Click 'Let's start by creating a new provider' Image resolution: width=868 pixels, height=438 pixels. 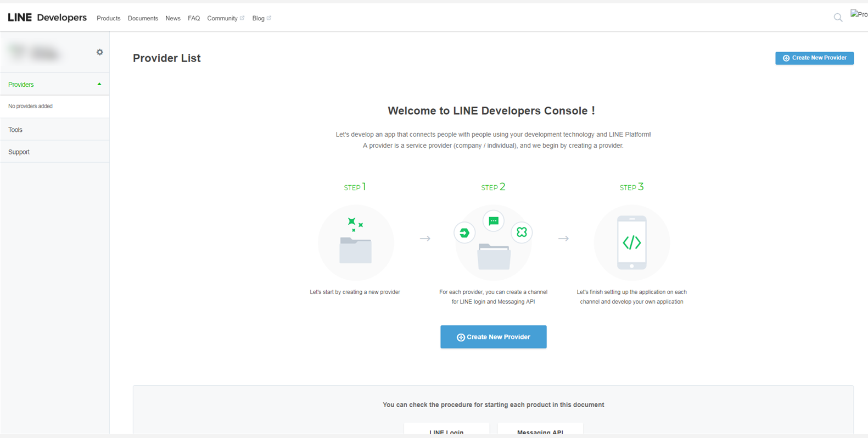point(355,292)
